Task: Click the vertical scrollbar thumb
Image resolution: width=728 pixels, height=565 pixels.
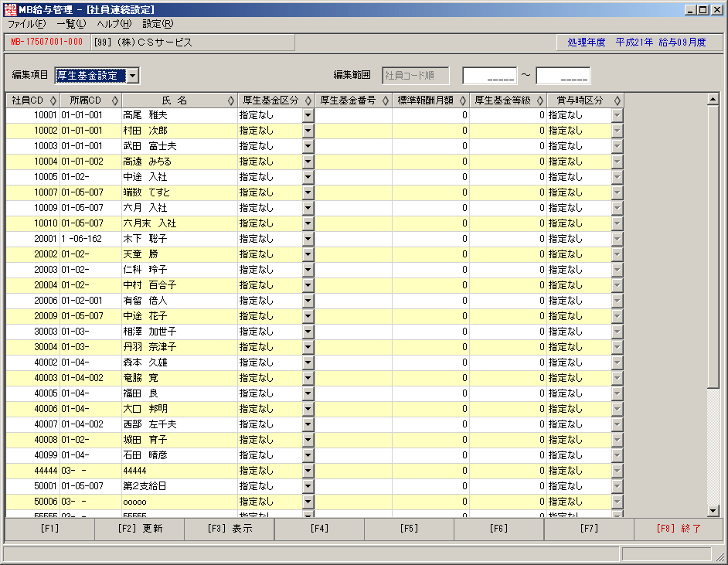Action: click(713, 247)
